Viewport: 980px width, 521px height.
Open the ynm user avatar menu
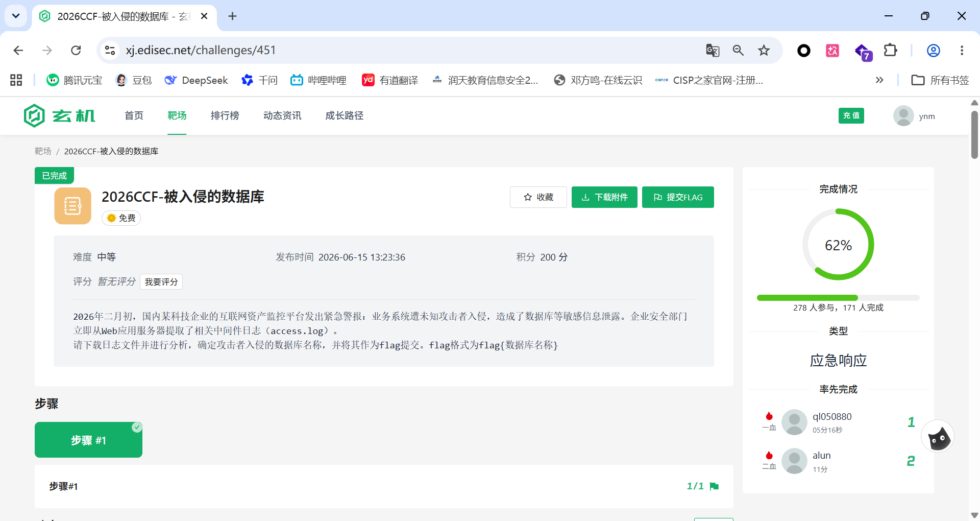click(903, 116)
